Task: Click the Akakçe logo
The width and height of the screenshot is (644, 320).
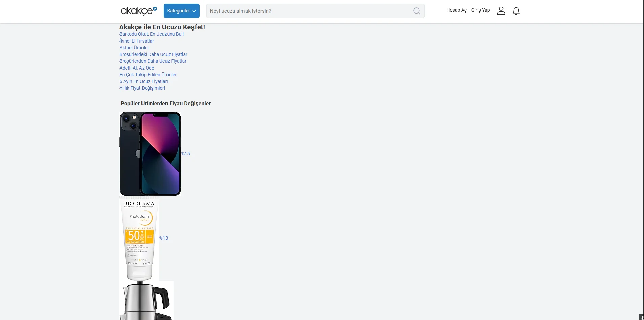Action: click(139, 11)
